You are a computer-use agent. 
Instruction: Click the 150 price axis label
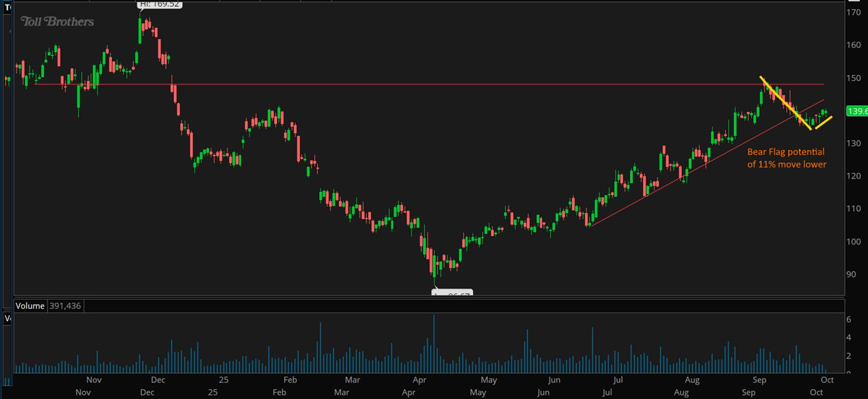pos(853,78)
